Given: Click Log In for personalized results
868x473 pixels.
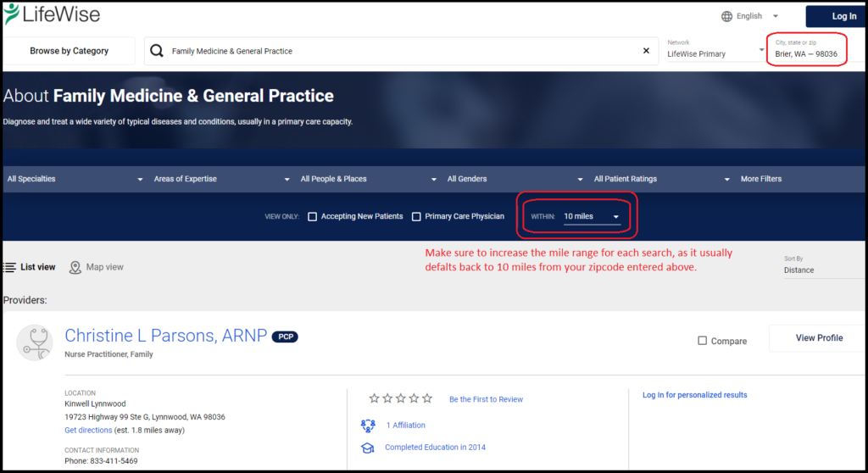Looking at the screenshot, I should [x=695, y=395].
